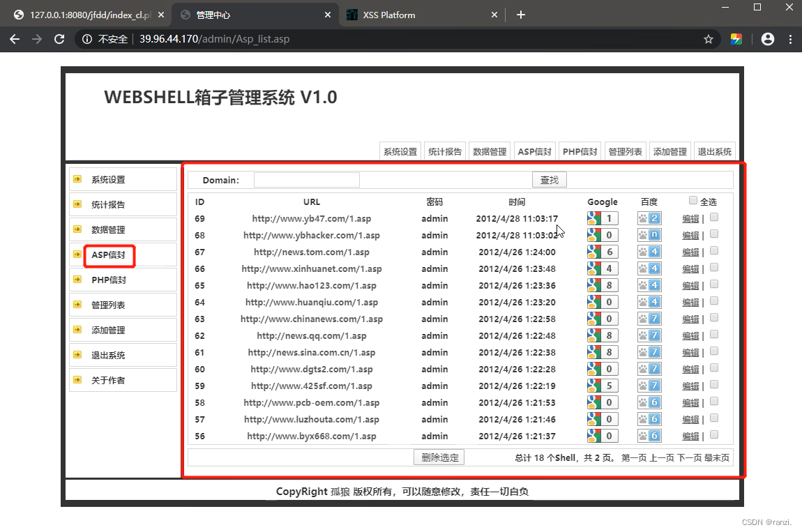
Task: Click the 查找 search button
Action: (550, 180)
